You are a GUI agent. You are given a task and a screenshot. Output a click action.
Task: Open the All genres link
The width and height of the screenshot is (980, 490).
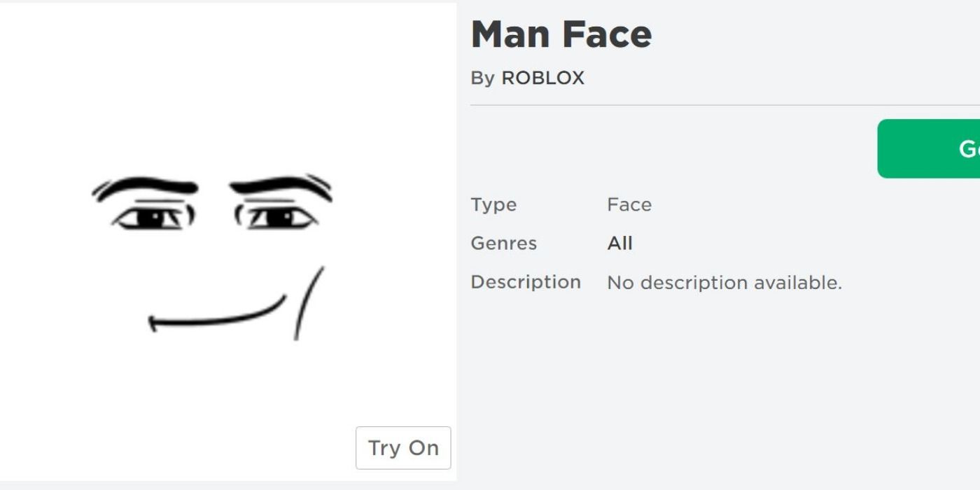(x=619, y=244)
